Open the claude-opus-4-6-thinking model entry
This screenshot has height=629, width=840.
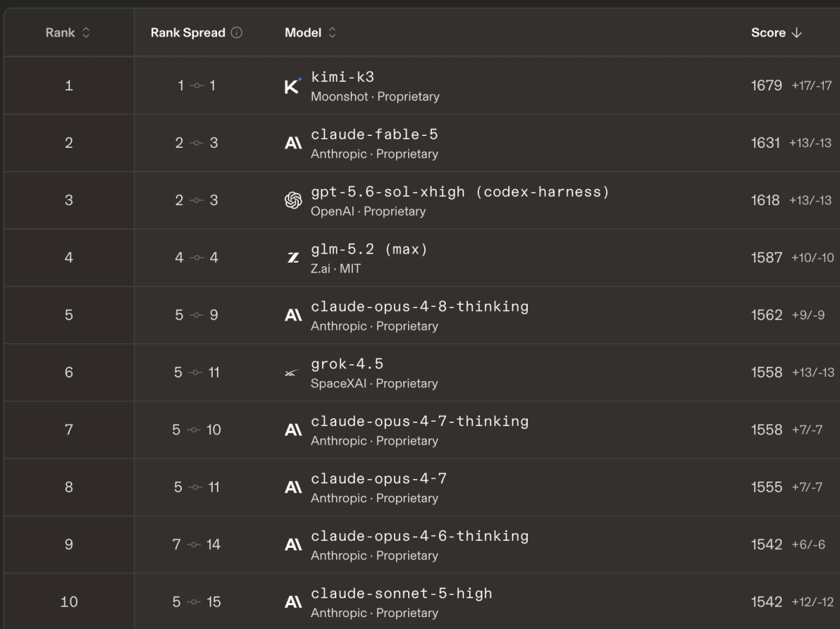(420, 537)
